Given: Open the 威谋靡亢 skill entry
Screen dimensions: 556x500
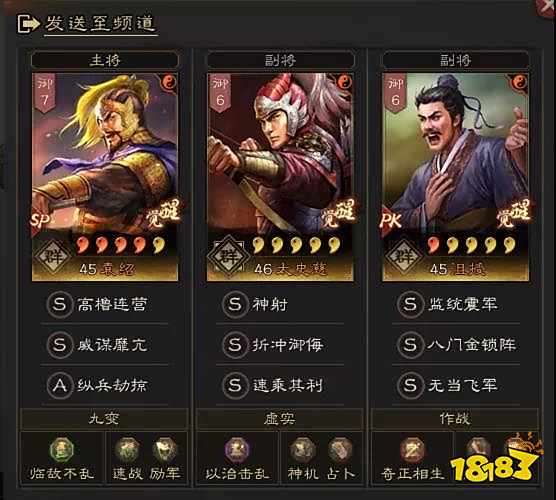Looking at the screenshot, I should tap(105, 344).
